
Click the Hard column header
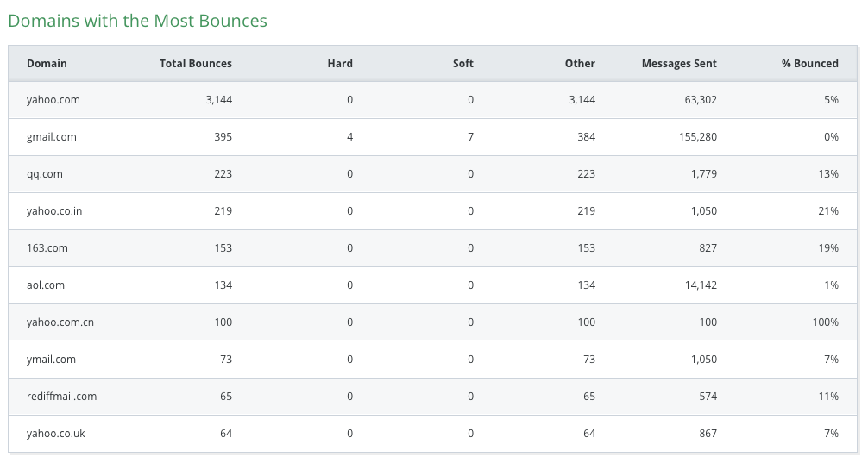pyautogui.click(x=340, y=63)
